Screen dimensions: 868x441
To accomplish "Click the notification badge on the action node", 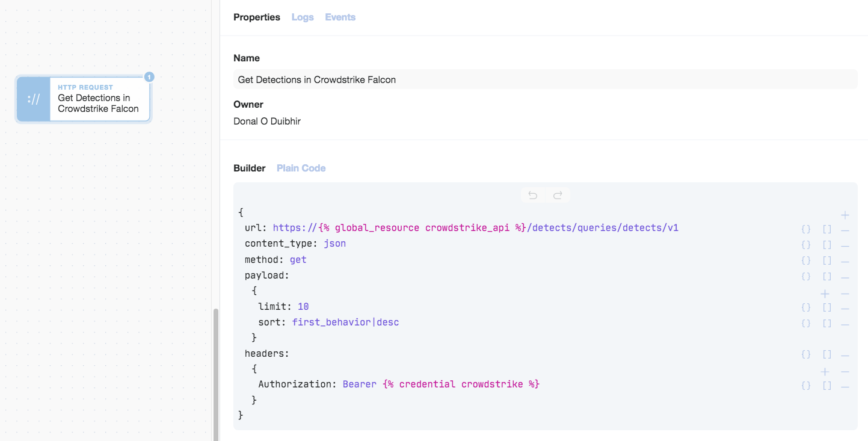I will point(149,76).
